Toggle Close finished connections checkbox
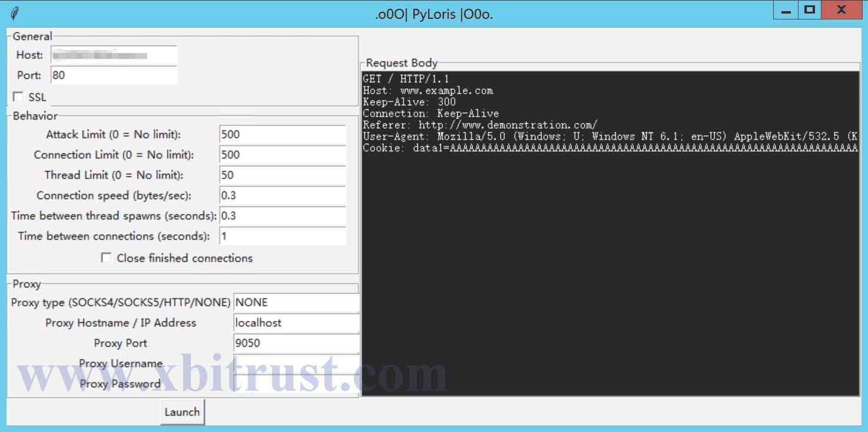 coord(107,258)
